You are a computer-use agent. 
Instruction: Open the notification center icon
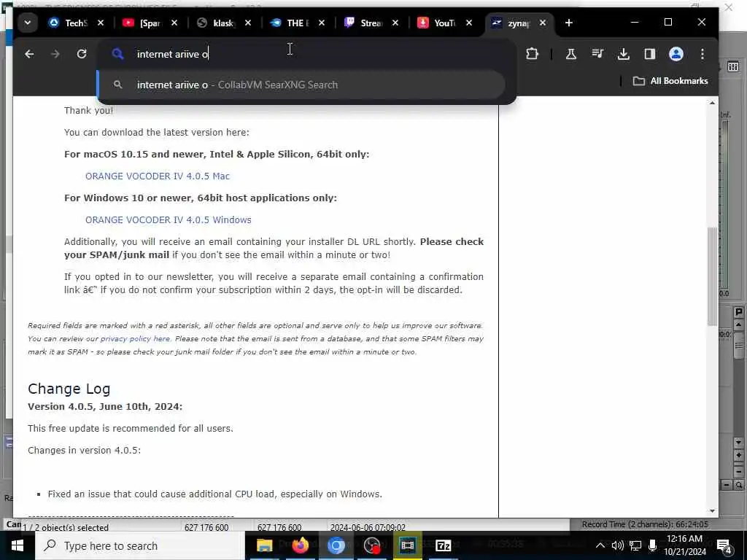[724, 545]
